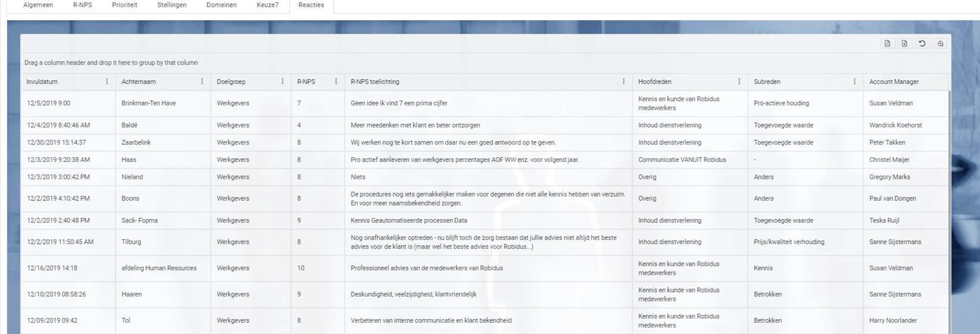This screenshot has height=334, width=980.
Task: Sort by the Account Manager column header
Action: tap(894, 82)
